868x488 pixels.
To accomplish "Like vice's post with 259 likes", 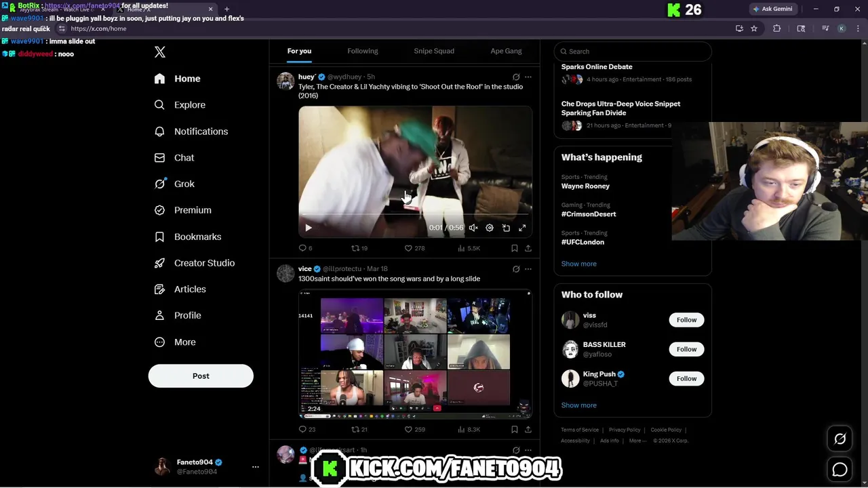I will click(414, 429).
